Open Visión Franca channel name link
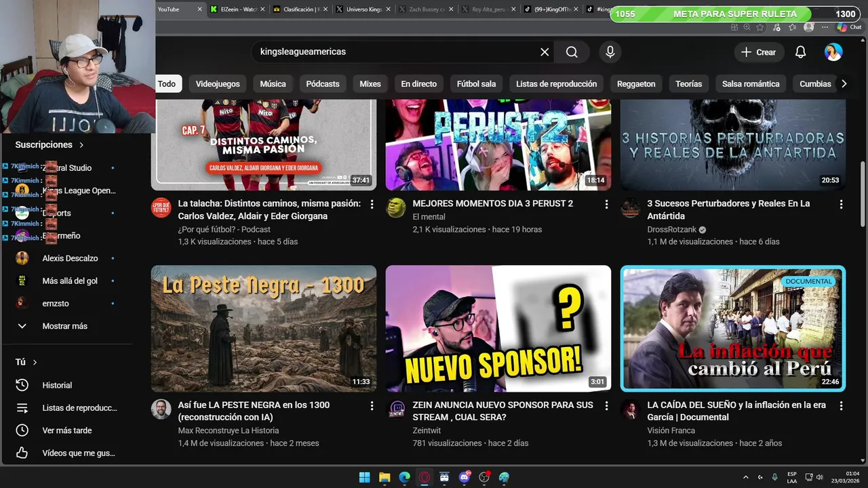The height and width of the screenshot is (488, 868). pos(671,430)
